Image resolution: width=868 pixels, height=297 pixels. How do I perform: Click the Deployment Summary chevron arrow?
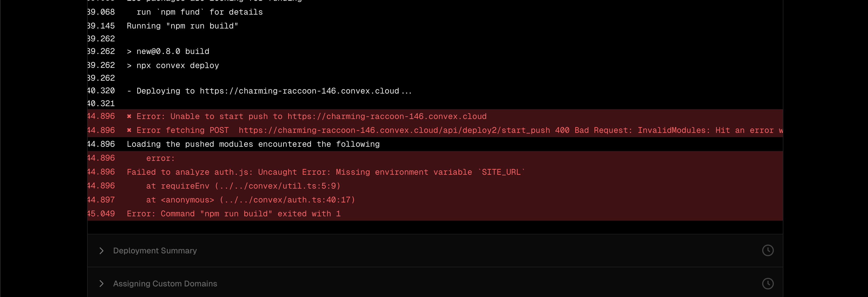pos(102,250)
